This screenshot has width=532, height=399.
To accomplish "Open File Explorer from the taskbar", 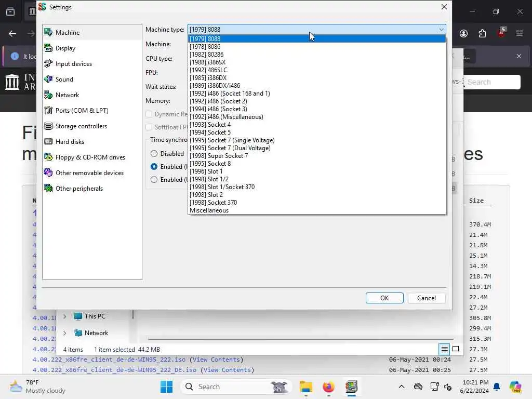I will [305, 387].
